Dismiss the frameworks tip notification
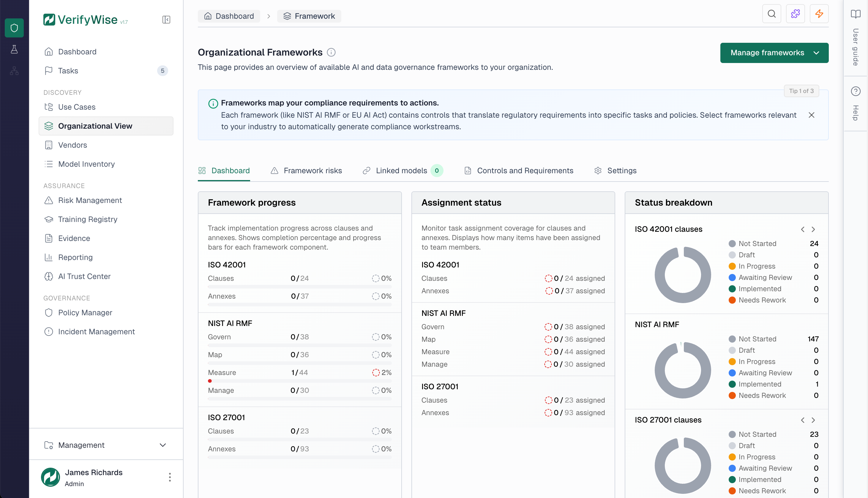This screenshot has width=868, height=498. [812, 115]
